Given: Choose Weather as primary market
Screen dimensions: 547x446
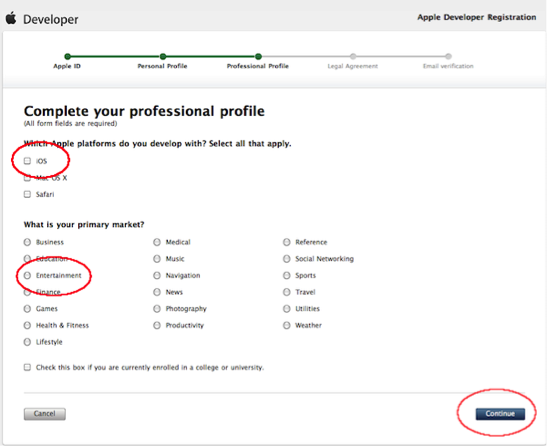Looking at the screenshot, I should (x=287, y=325).
